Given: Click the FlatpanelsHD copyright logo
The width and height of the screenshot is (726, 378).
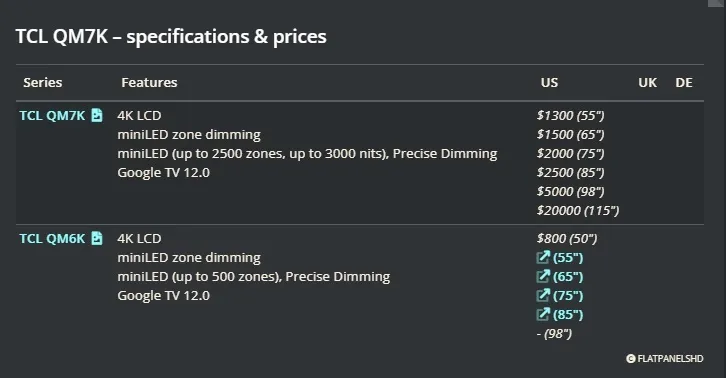Looking at the screenshot, I should click(x=664, y=359).
